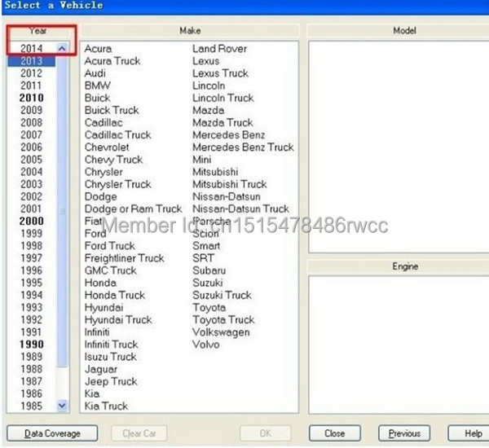This screenshot has height=448, width=489.
Task: Choose year 2010 from Year list
Action: pos(32,98)
